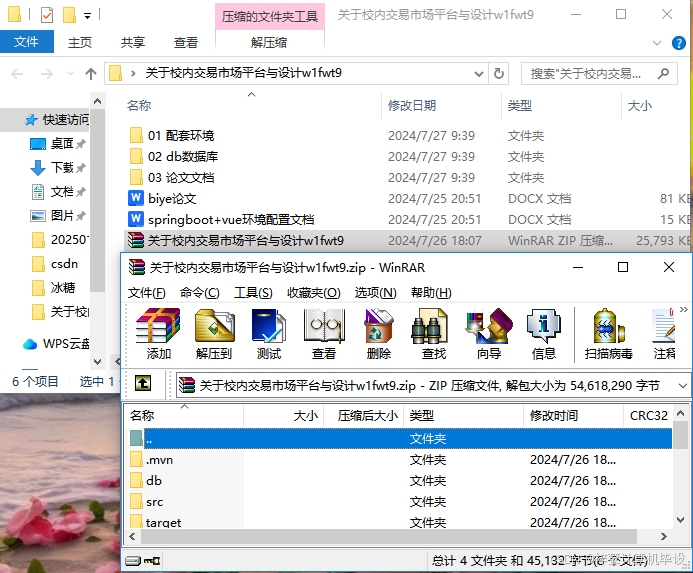Open the csdn folder in sidebar
The height and width of the screenshot is (573, 693).
(55, 264)
